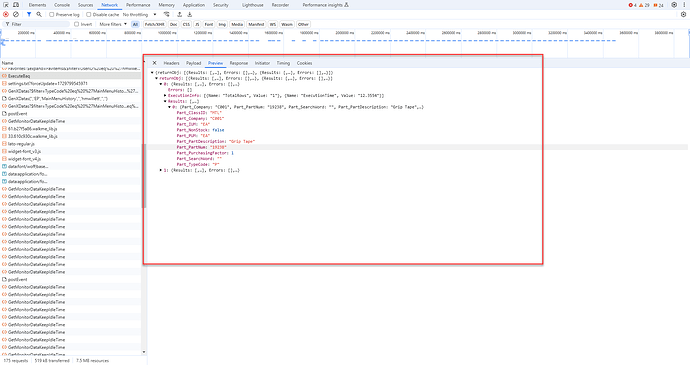Open DevTools settings gear
Viewport: 690px width, 365px height.
coord(674,5)
